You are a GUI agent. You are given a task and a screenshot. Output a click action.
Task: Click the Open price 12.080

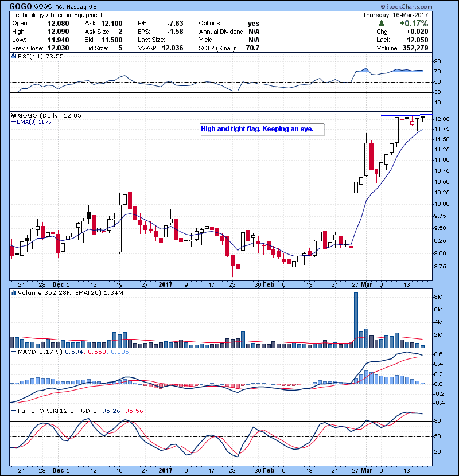click(59, 24)
